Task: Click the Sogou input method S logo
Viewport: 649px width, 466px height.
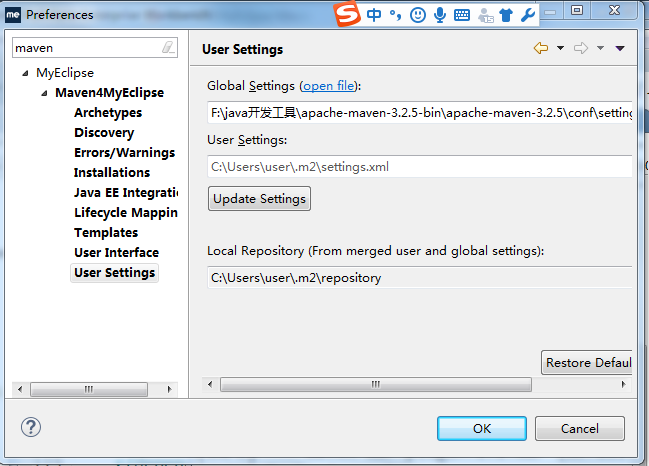Action: [x=347, y=14]
